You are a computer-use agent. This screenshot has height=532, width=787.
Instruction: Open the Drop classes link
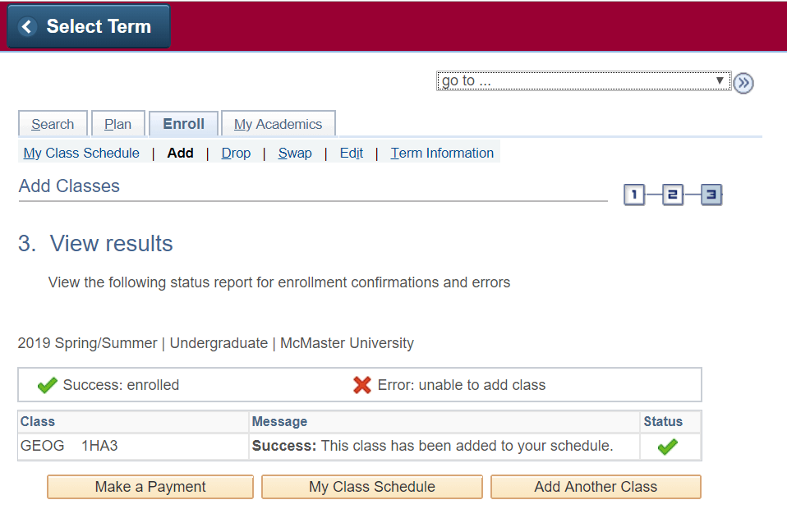236,153
